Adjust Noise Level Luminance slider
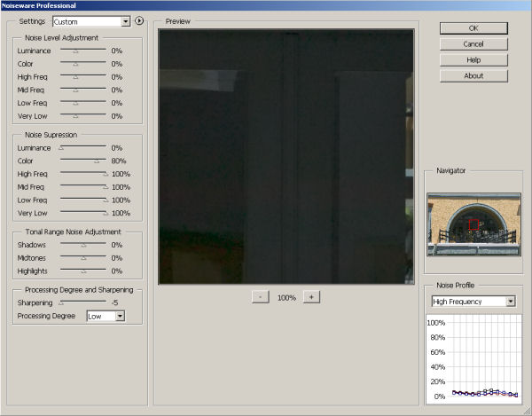 pos(83,51)
